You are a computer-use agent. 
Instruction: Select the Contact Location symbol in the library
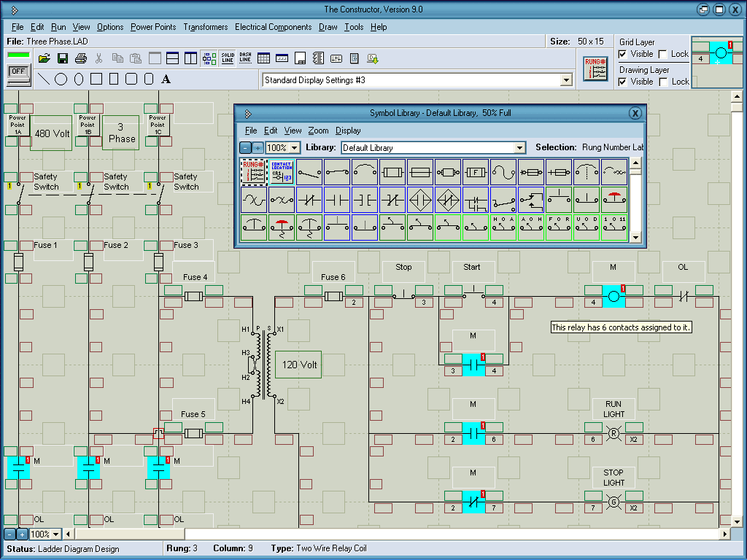point(281,172)
